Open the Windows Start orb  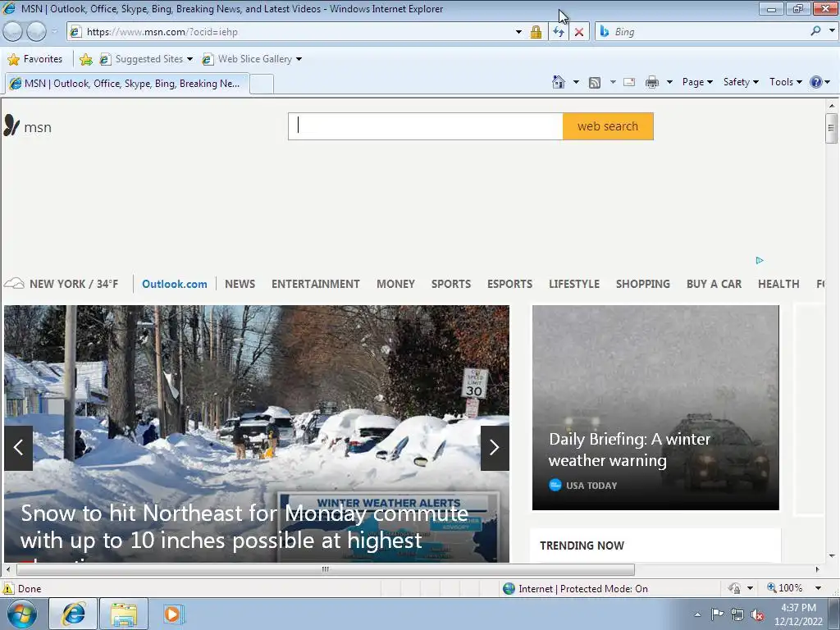pyautogui.click(x=22, y=614)
